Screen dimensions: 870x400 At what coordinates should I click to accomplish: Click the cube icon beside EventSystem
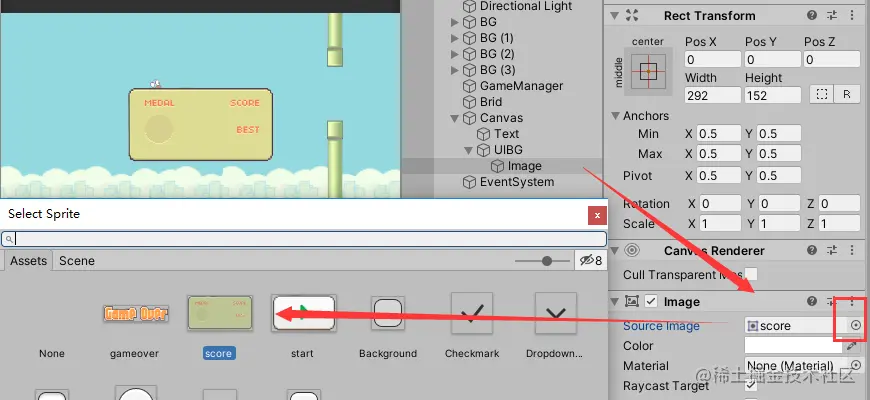click(x=470, y=182)
